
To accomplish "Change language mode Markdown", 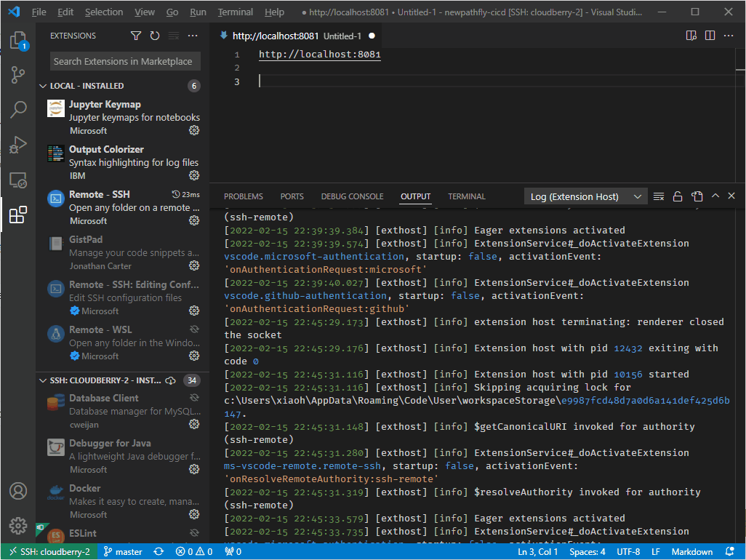I will click(x=691, y=552).
